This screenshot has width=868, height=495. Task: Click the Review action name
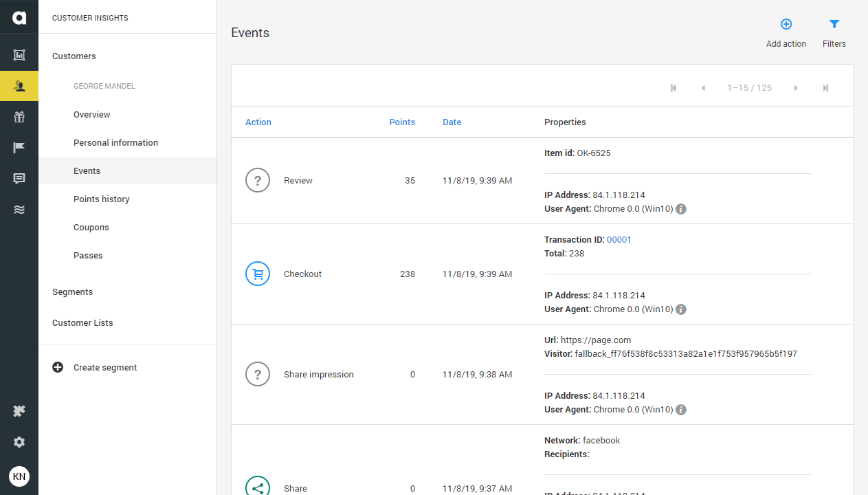pyautogui.click(x=298, y=181)
